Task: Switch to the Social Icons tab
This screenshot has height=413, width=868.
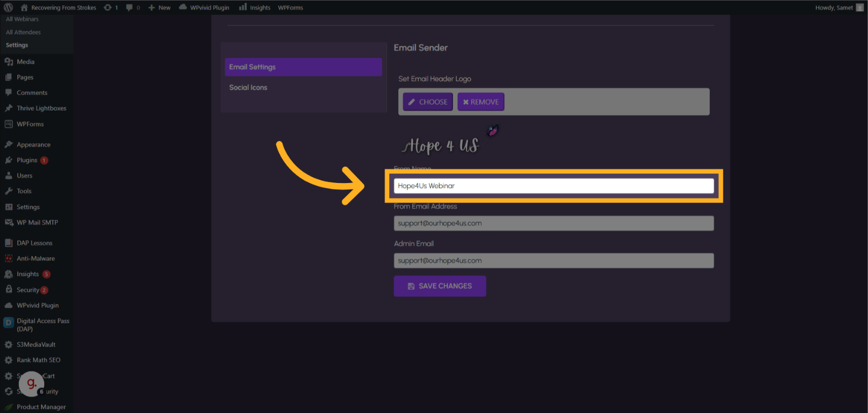Action: pyautogui.click(x=248, y=87)
